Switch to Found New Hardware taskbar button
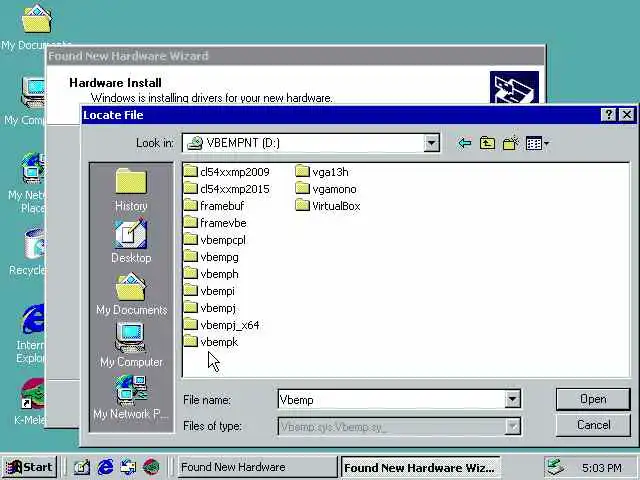 (x=257, y=467)
